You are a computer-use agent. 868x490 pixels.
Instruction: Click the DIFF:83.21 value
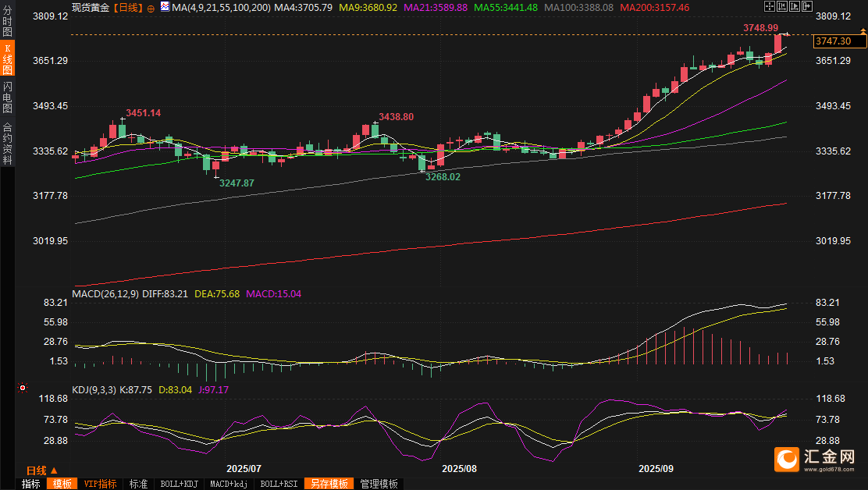[x=165, y=293]
